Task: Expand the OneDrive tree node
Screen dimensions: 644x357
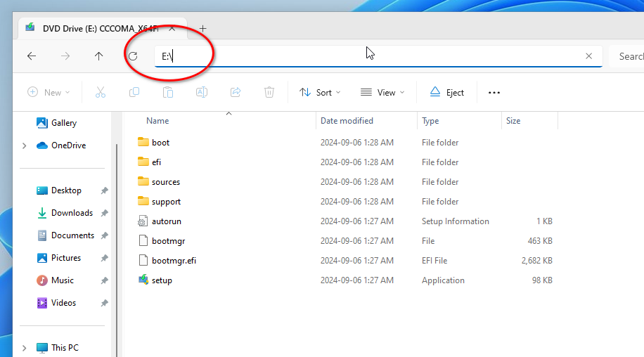Action: click(x=24, y=145)
